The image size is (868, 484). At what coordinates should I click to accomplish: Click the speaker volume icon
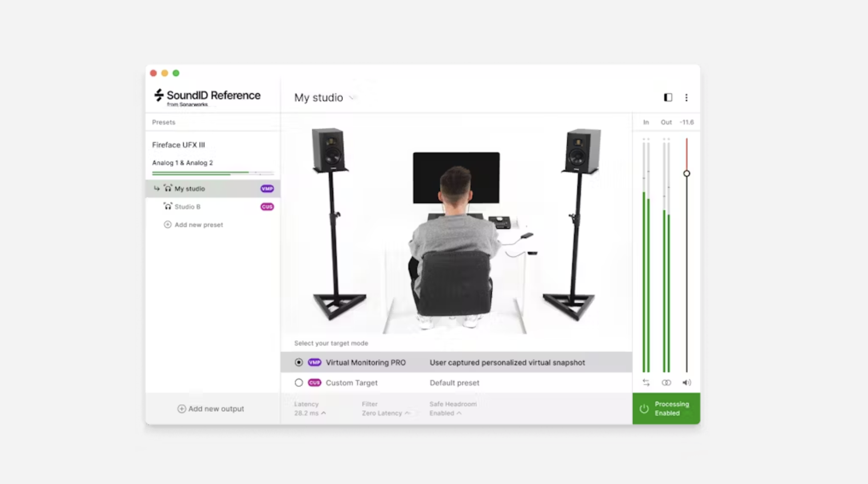coord(686,382)
